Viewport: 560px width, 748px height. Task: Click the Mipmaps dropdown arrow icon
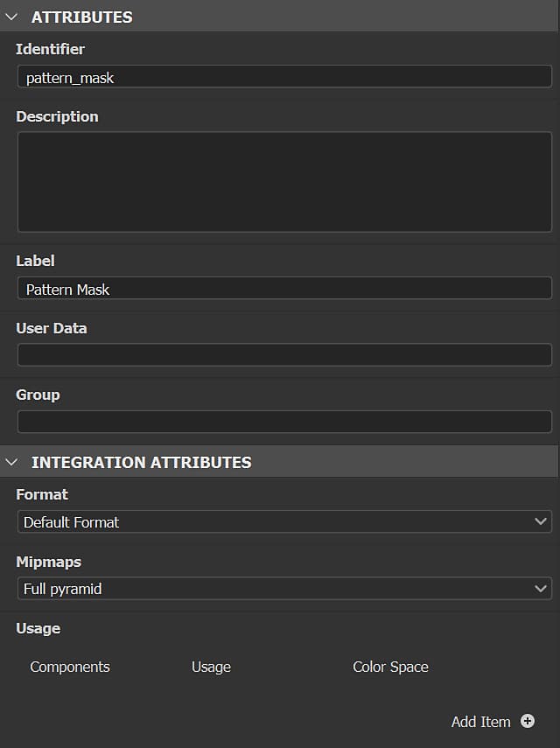point(541,589)
